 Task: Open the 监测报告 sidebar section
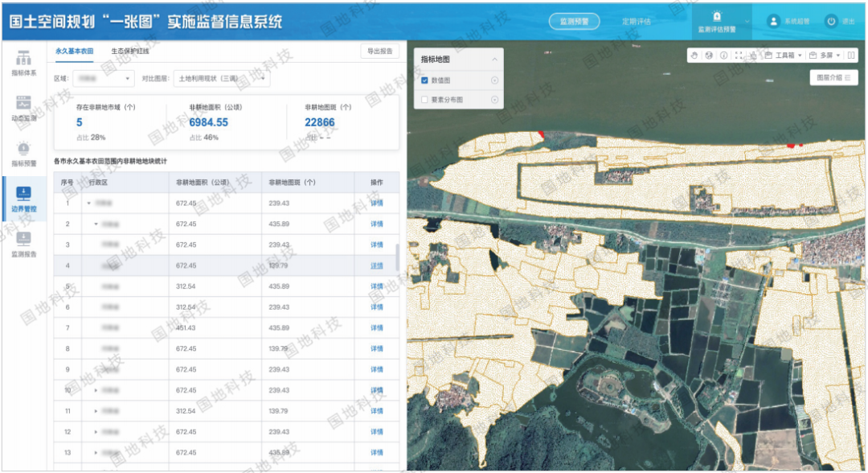pyautogui.click(x=24, y=245)
